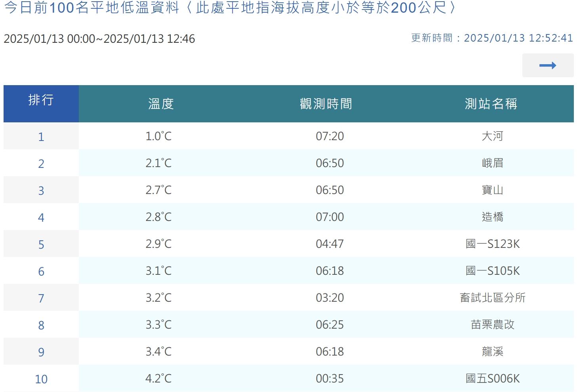Viewport: 579px width, 392px height.
Task: Select the station name 畜試北區分所
Action: [x=492, y=298]
